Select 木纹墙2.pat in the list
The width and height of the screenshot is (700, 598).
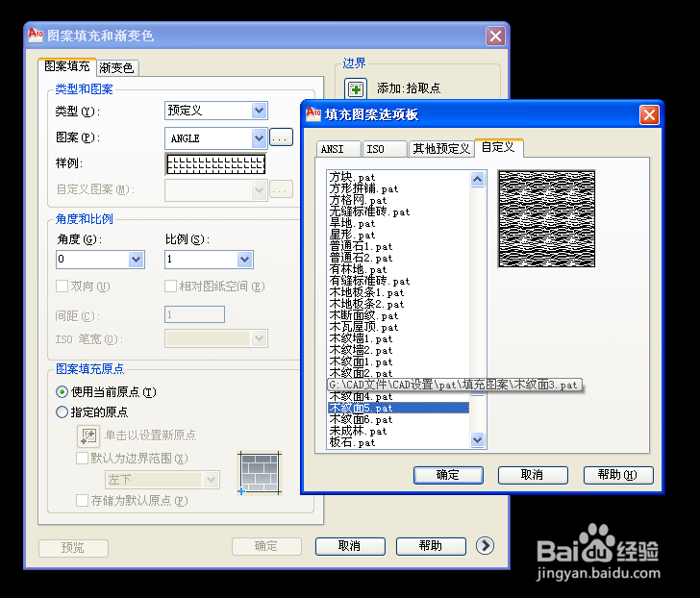361,350
